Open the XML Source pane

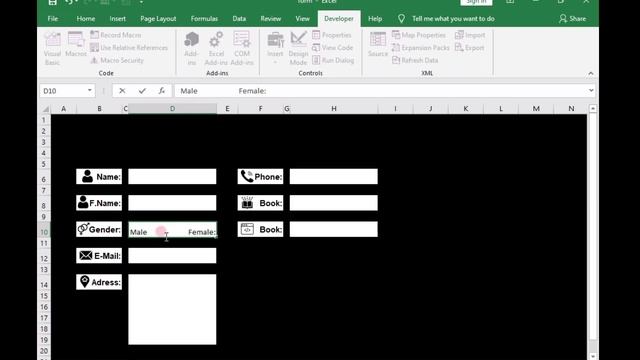tap(378, 44)
